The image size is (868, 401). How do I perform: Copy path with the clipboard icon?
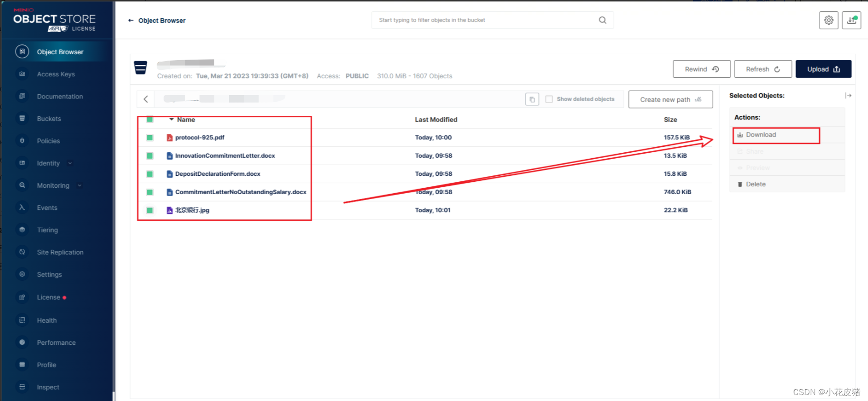(x=532, y=100)
